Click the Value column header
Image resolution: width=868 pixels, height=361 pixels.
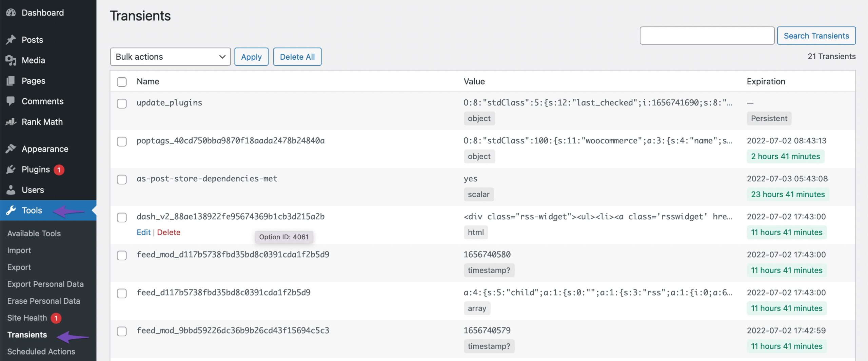pos(474,81)
